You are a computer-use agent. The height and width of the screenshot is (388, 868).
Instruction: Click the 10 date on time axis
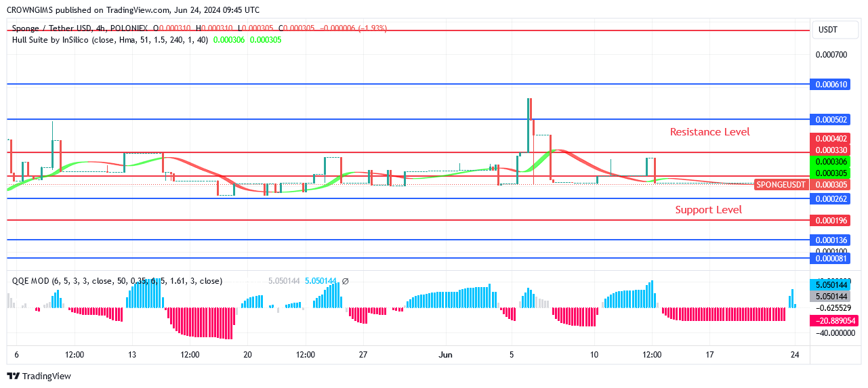(x=594, y=355)
